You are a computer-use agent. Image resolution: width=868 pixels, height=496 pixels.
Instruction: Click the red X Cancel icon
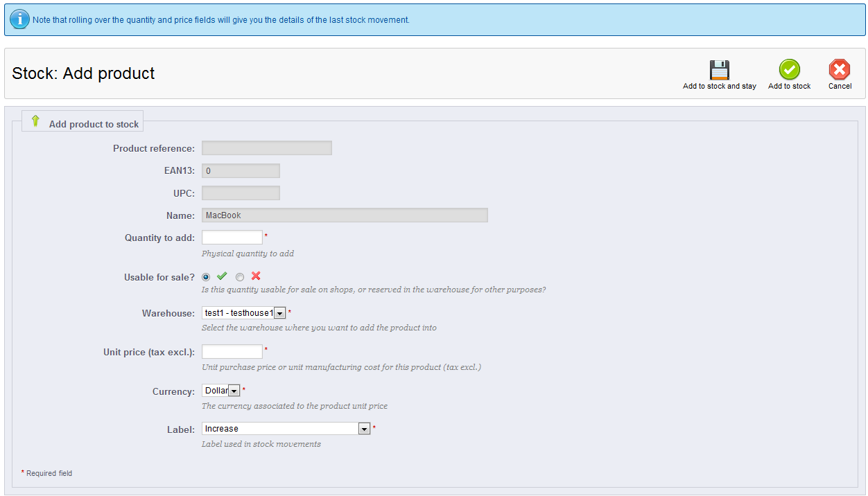(x=840, y=70)
